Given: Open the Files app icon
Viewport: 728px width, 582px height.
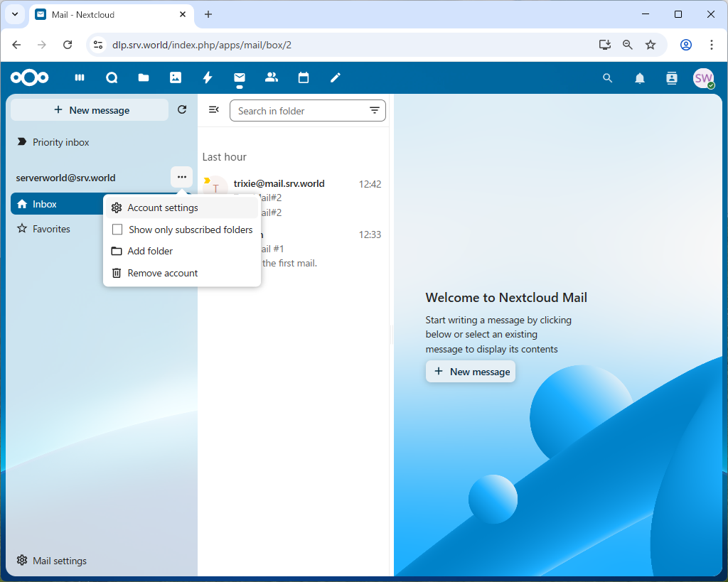Looking at the screenshot, I should [x=144, y=77].
